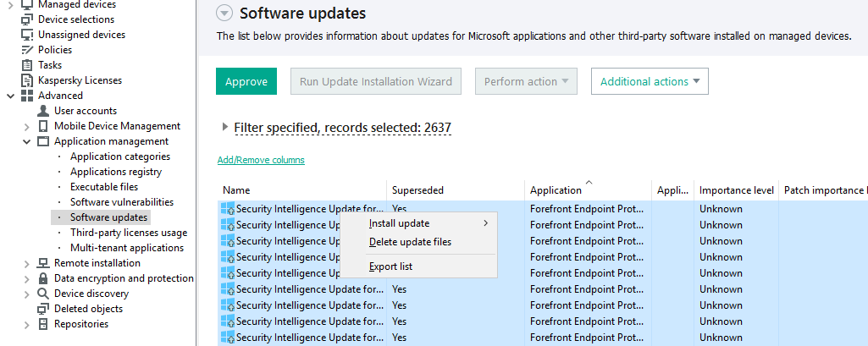Click the Kaspersky Licenses icon
The image size is (868, 346).
27,80
